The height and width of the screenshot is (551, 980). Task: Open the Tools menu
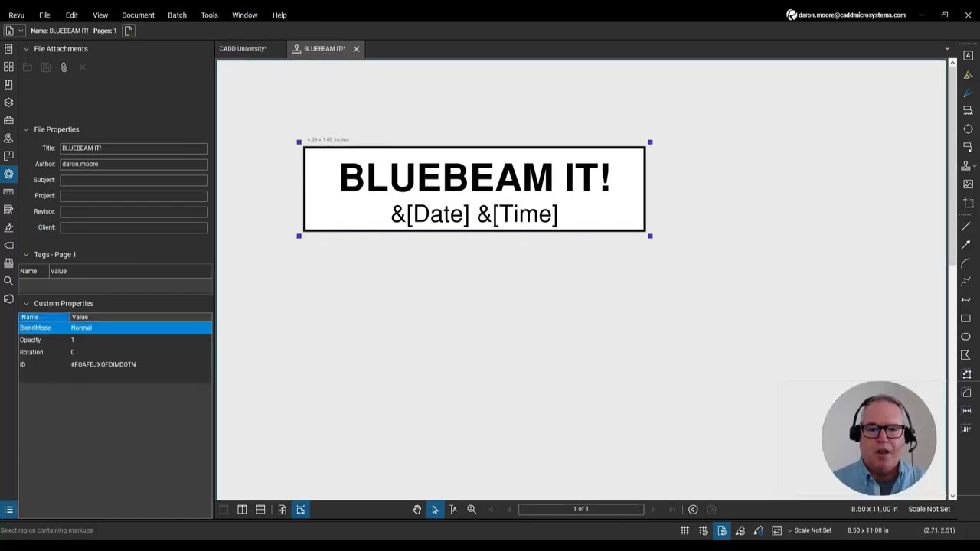(x=209, y=15)
